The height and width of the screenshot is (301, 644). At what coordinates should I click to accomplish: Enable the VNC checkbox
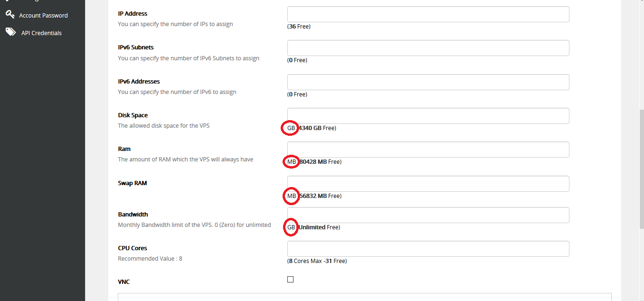point(291,279)
